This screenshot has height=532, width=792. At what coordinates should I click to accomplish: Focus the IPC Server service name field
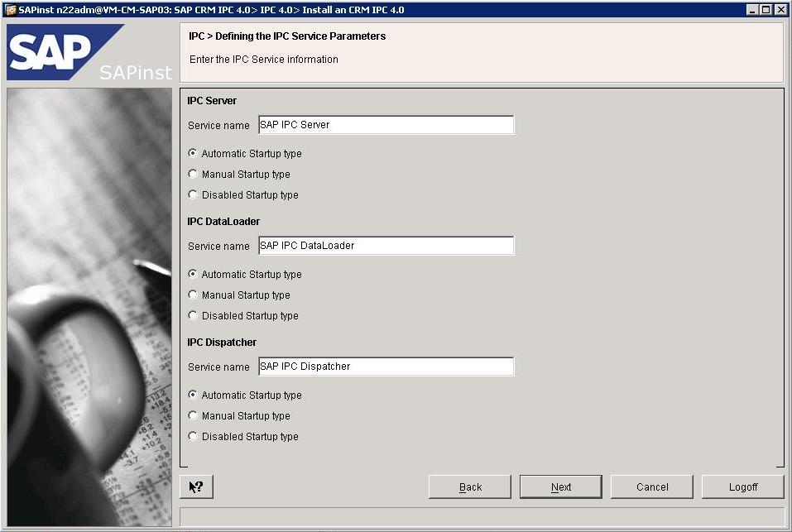click(x=386, y=125)
